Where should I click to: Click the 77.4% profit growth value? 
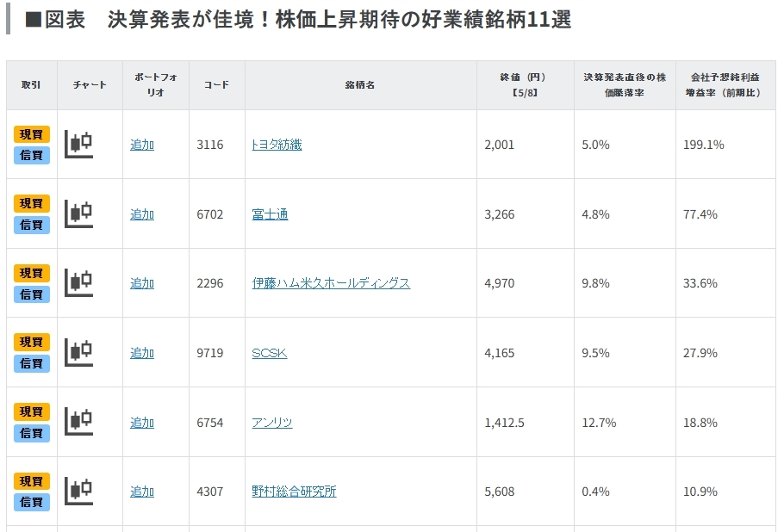tap(700, 214)
